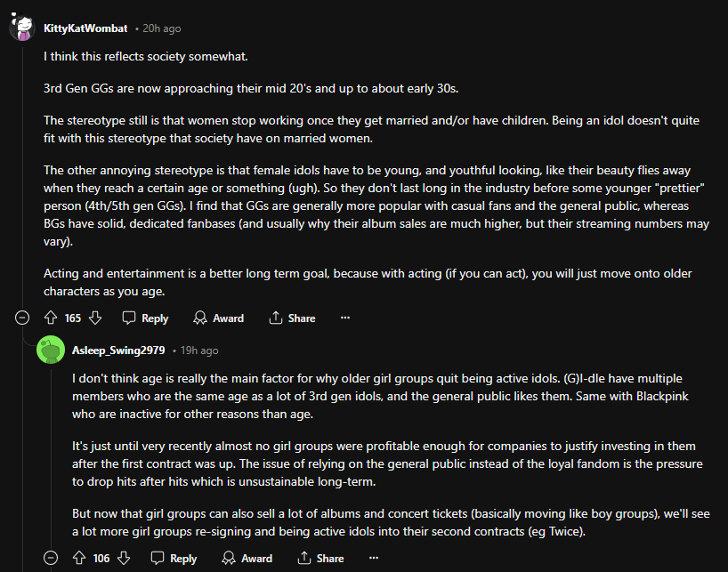Click the 19h ago reply timestamp
This screenshot has width=728, height=572.
[198, 350]
